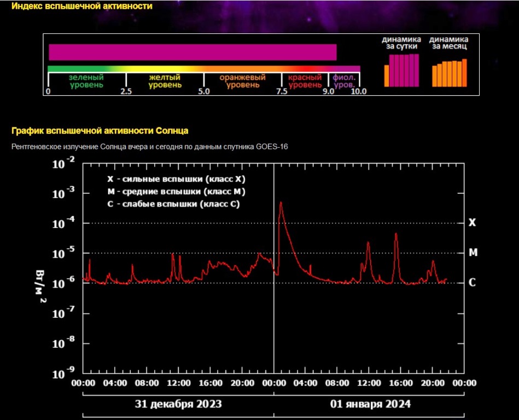519x420 pixels.
Task: Click the flare peak near 16:00 on 01 января
Action: [396, 234]
